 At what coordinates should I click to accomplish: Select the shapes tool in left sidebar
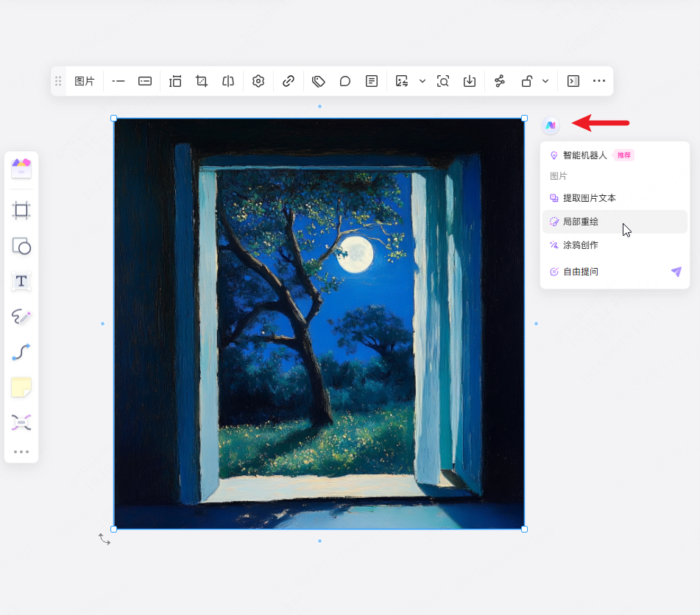(21, 246)
